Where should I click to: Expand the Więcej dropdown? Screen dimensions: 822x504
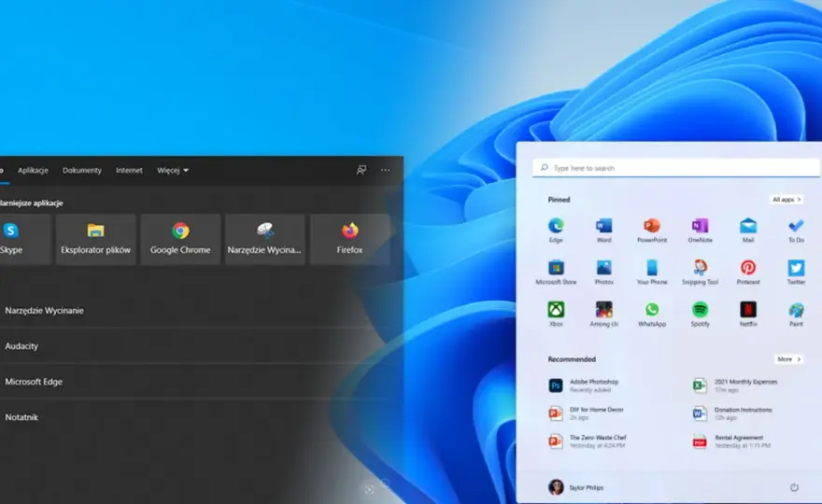[x=173, y=170]
